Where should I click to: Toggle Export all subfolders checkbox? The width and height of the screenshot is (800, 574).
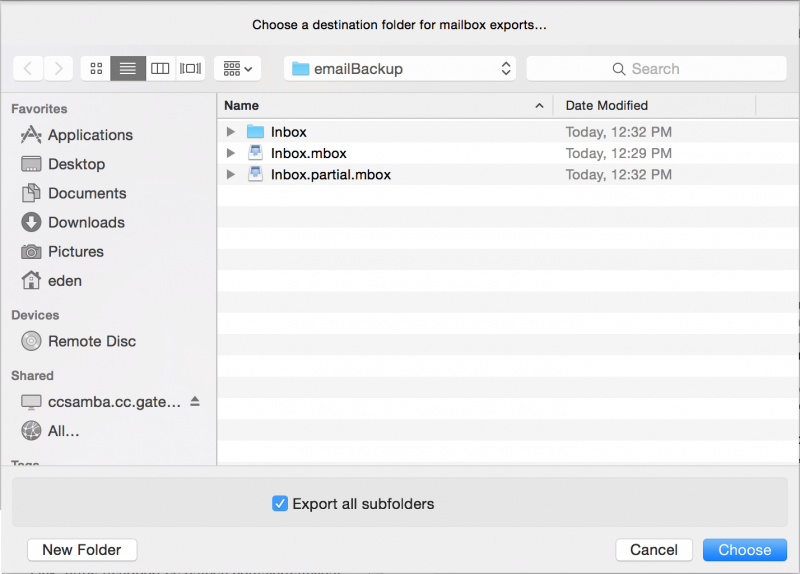pos(280,504)
